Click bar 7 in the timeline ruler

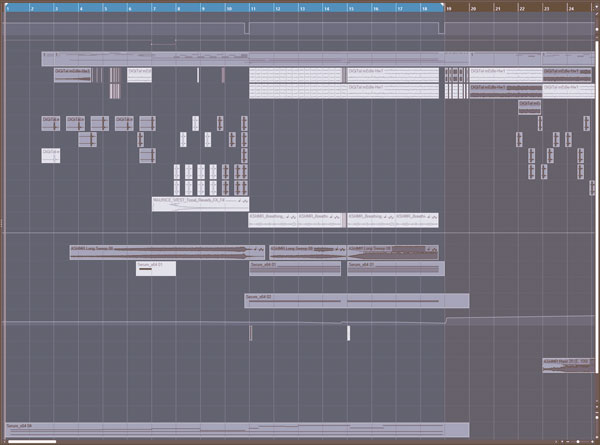154,8
